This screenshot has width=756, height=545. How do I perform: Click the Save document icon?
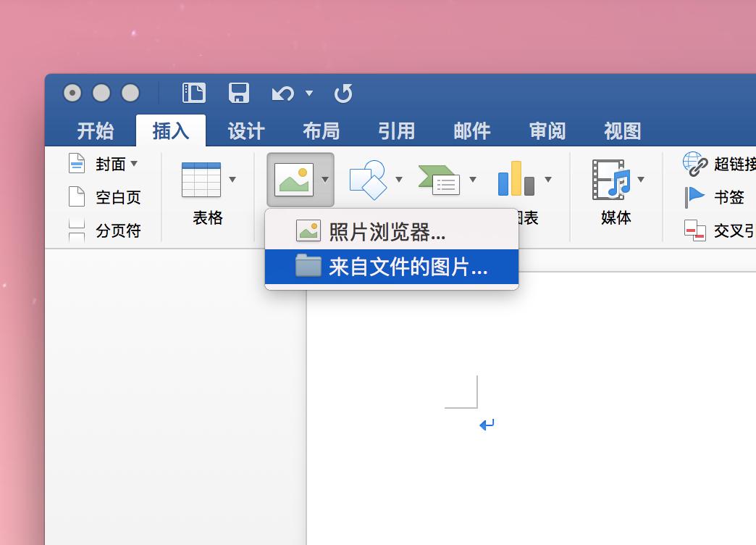click(239, 93)
